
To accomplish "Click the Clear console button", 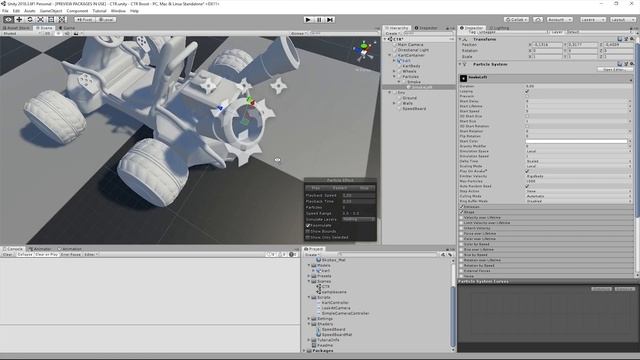I will point(8,254).
